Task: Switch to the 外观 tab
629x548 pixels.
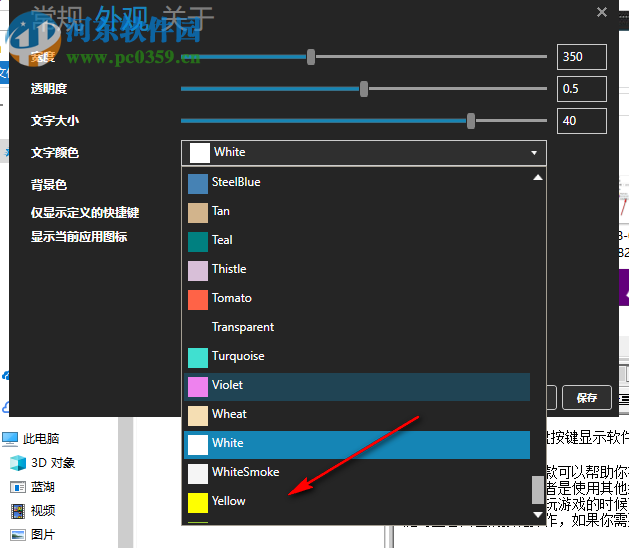Action: point(122,18)
